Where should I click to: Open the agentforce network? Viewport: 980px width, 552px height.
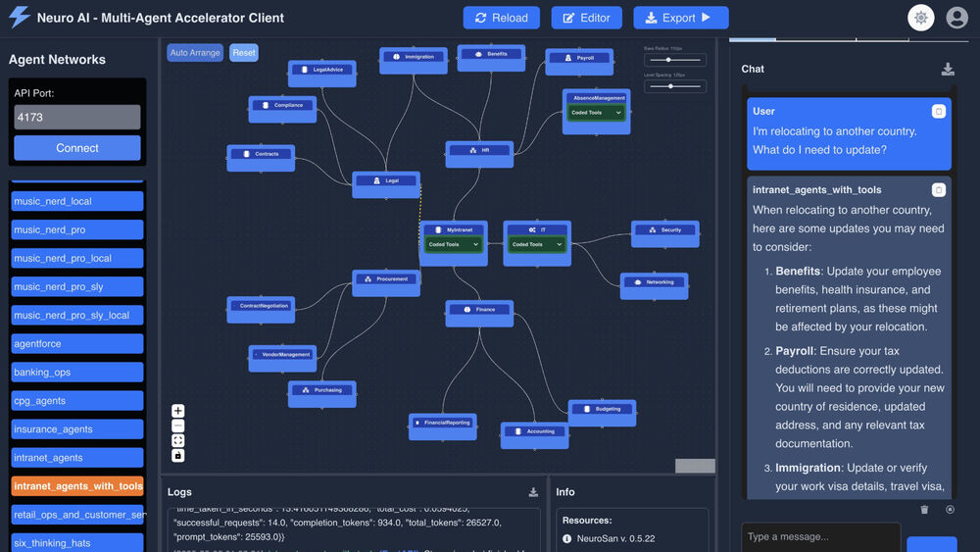(x=76, y=344)
